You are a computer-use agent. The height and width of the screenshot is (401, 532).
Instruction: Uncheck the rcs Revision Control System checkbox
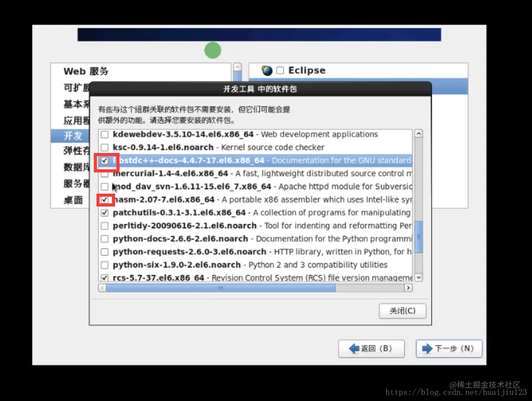click(x=104, y=278)
